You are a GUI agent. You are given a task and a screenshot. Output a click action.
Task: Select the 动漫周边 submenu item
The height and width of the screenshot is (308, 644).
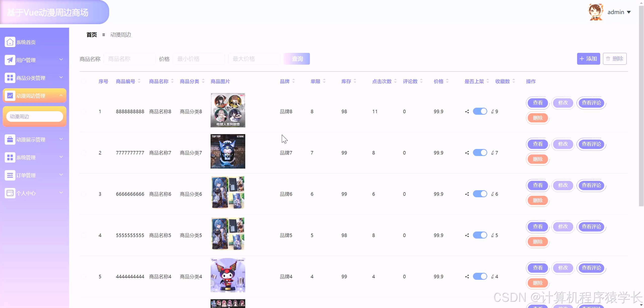(34, 117)
